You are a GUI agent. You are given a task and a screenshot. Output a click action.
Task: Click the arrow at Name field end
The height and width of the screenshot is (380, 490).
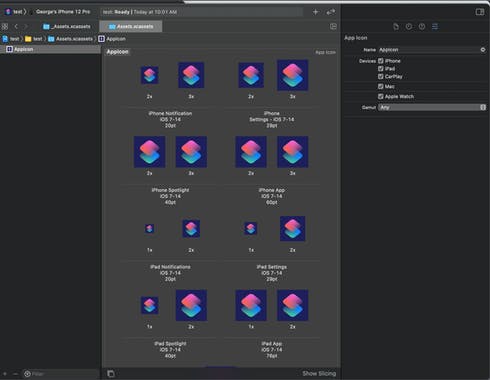tap(483, 50)
